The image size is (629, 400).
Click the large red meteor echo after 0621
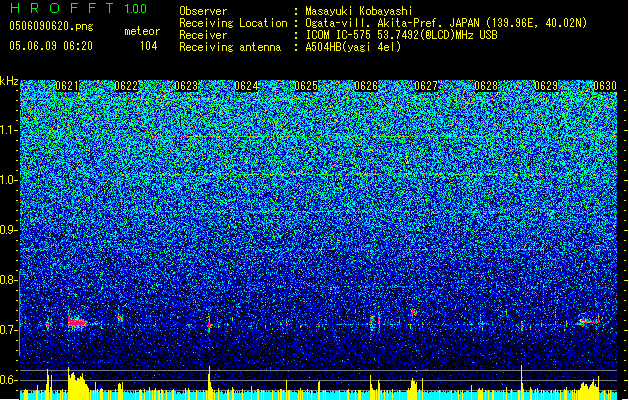77,322
